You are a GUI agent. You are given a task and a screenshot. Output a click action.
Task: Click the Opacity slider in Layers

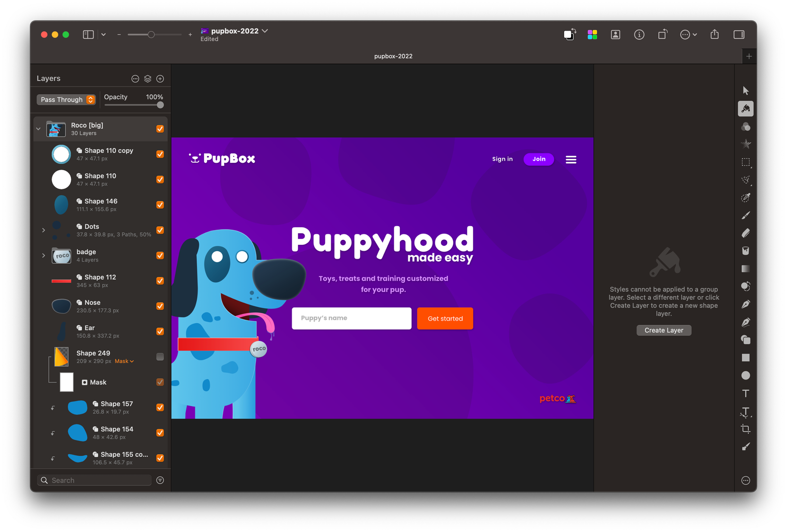click(134, 105)
